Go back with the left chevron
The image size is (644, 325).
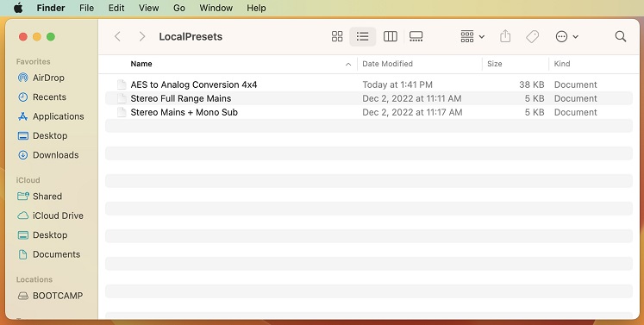click(x=117, y=36)
